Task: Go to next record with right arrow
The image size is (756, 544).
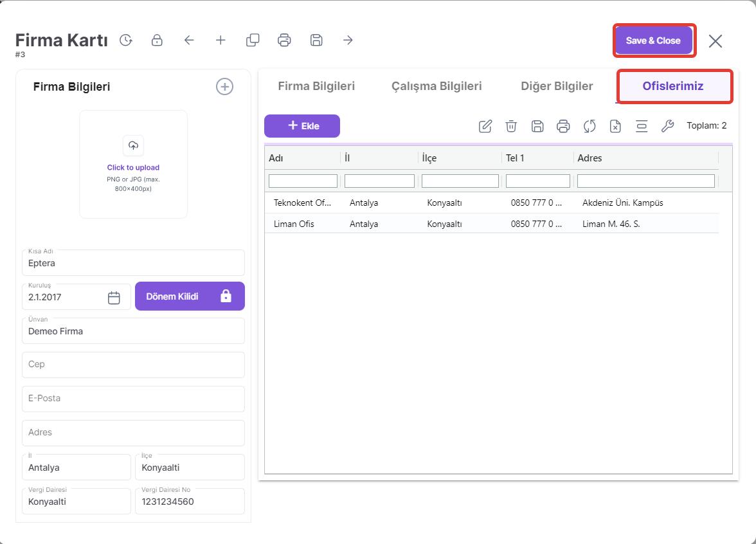Action: point(348,41)
